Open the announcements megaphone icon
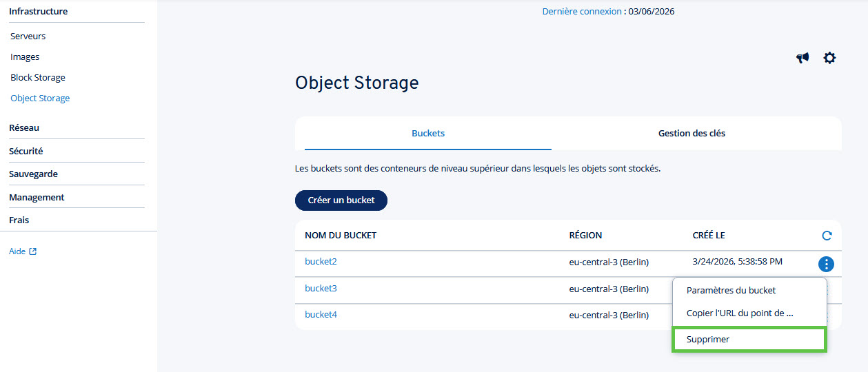The height and width of the screenshot is (372, 868). pyautogui.click(x=803, y=58)
